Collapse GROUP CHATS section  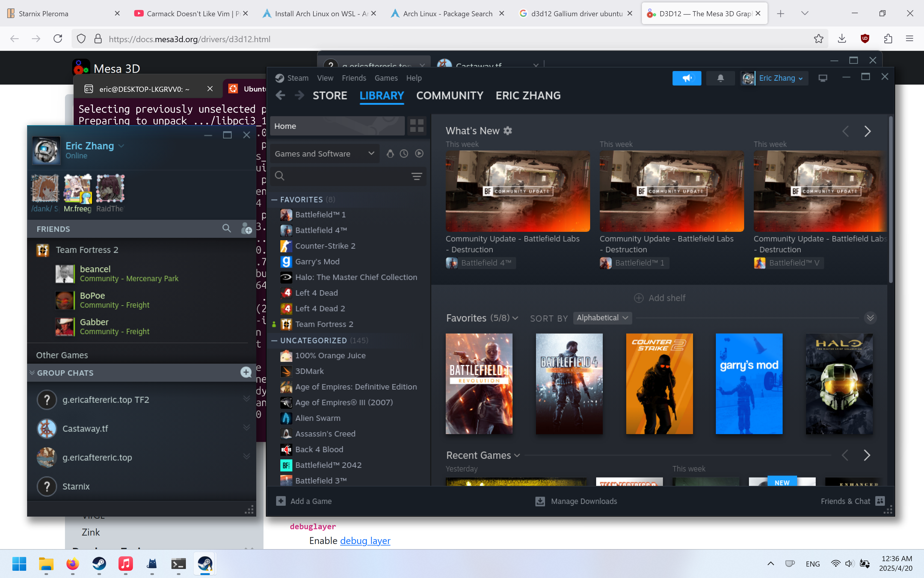coord(32,372)
